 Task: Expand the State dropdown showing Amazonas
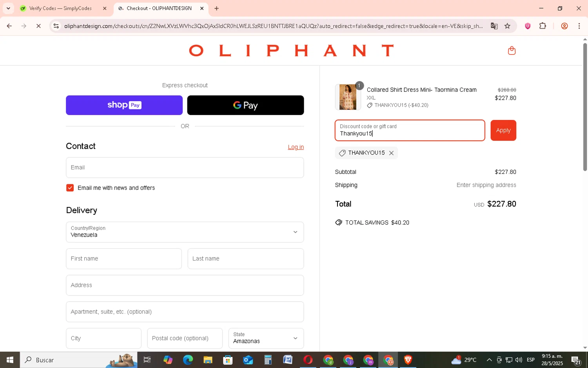(x=266, y=338)
